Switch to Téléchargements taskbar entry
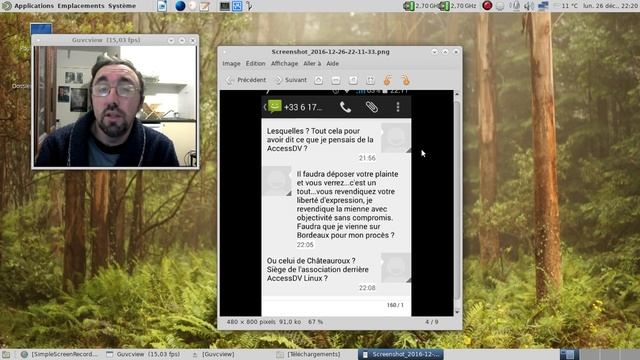Screen dimensions: 640x360 click(309, 354)
